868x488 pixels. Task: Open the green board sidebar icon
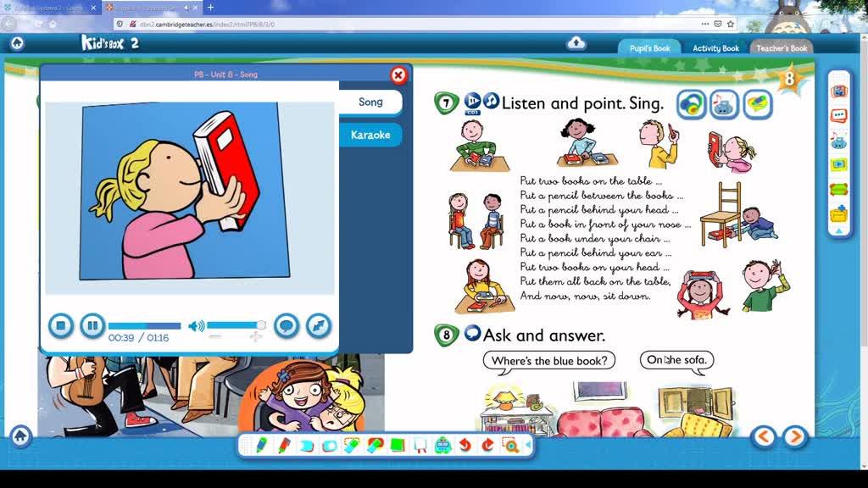[838, 189]
